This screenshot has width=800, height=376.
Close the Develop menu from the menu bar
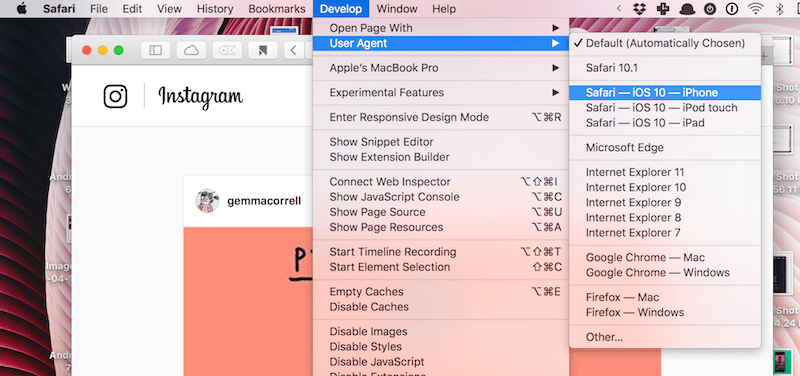(341, 9)
